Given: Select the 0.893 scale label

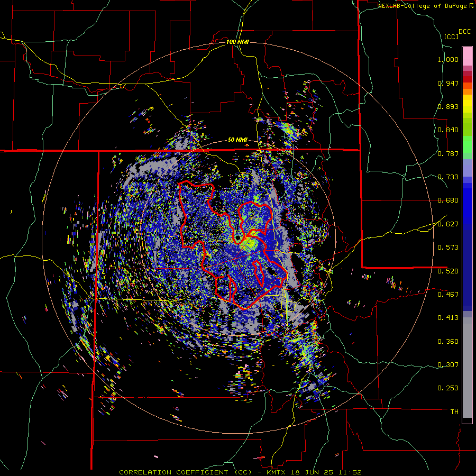Looking at the screenshot, I should tap(448, 106).
